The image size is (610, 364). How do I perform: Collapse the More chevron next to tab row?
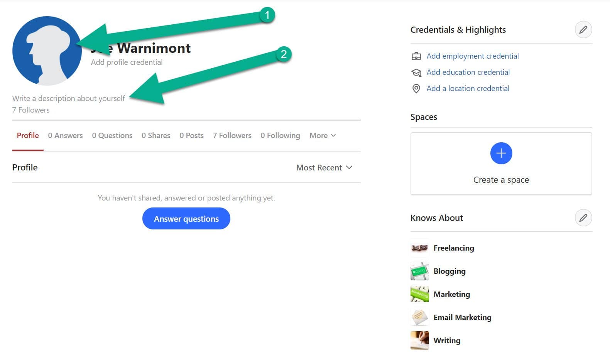pos(333,135)
